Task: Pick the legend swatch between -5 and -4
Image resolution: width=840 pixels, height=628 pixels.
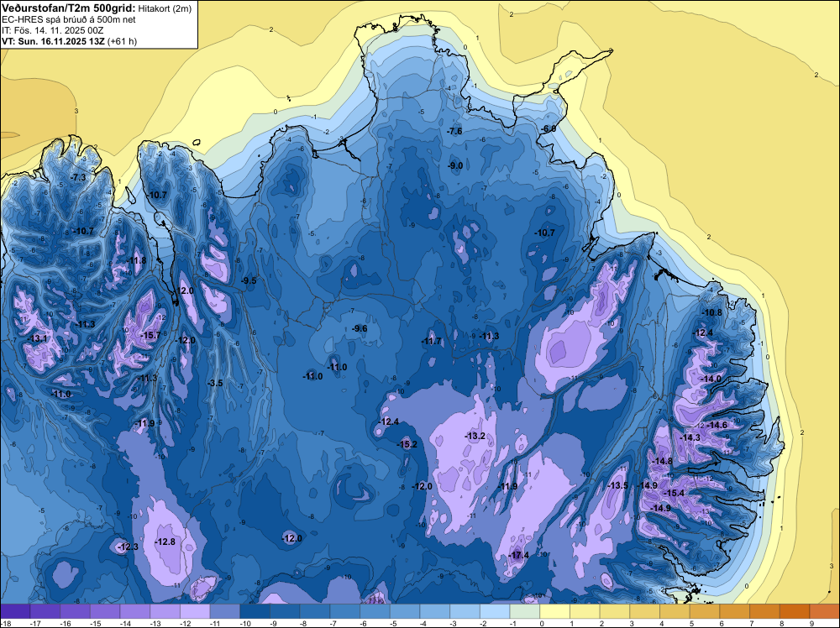Action: tap(405, 611)
